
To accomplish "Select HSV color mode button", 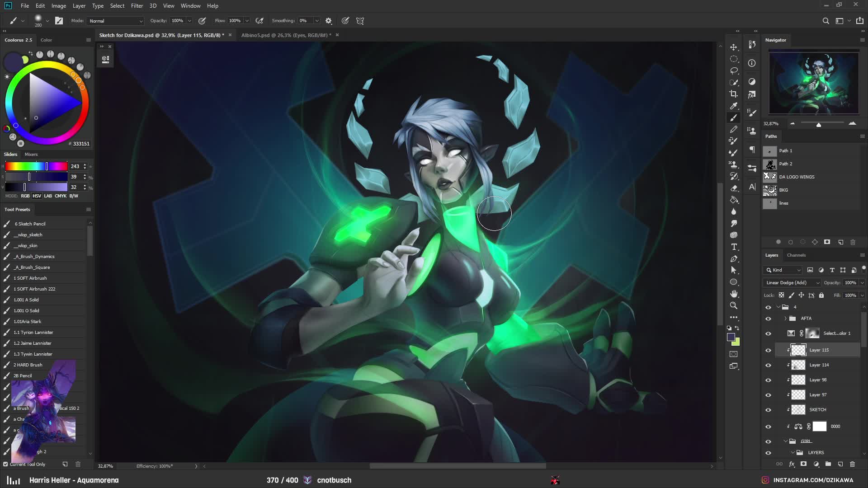I will pyautogui.click(x=37, y=196).
